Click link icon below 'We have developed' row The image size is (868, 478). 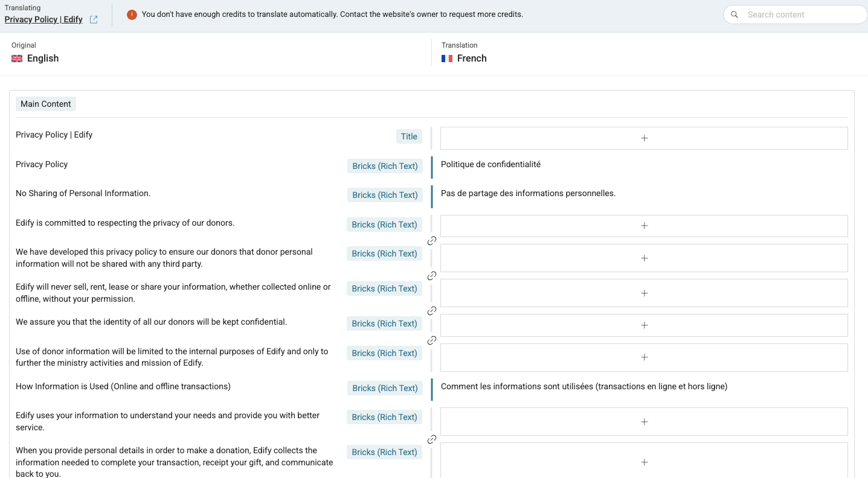432,276
